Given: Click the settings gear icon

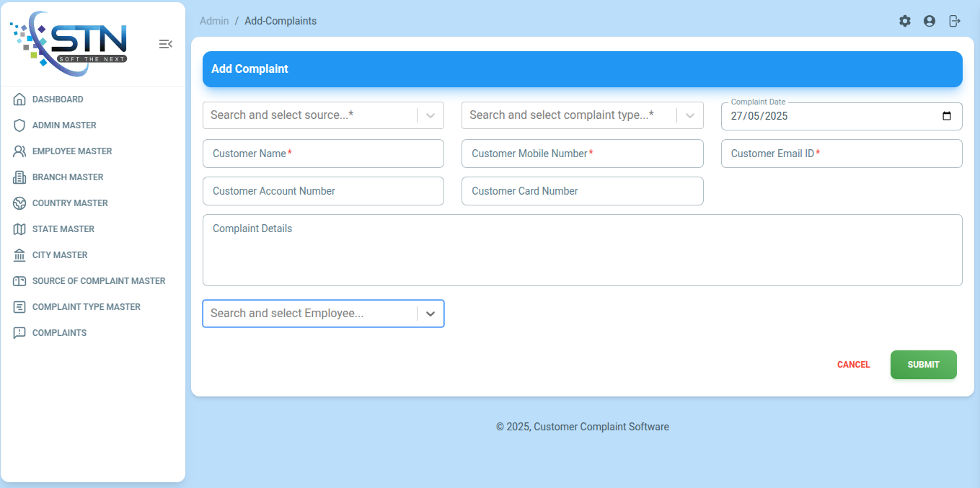Looking at the screenshot, I should tap(904, 21).
